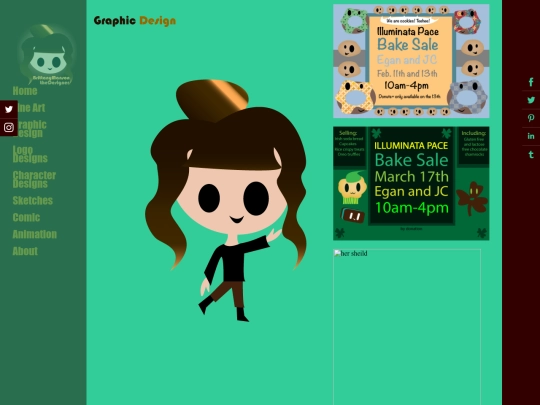Open the Instagram button on left edge

click(9, 127)
